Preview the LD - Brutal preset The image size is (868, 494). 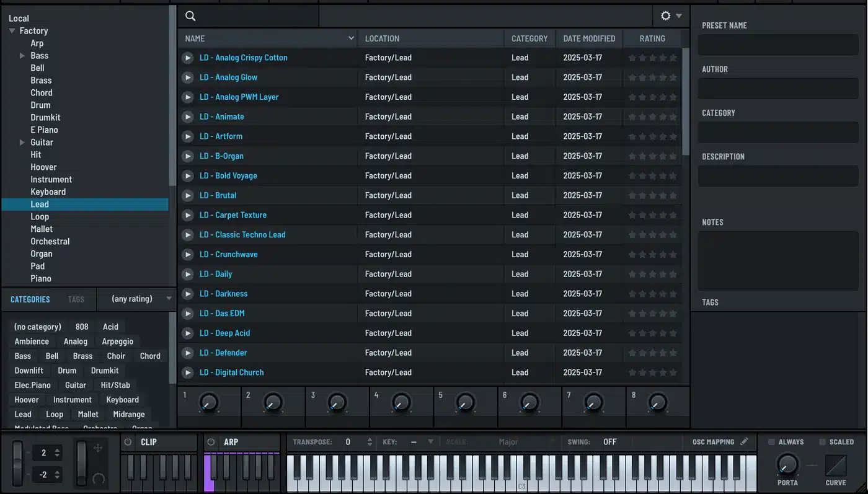coord(187,195)
